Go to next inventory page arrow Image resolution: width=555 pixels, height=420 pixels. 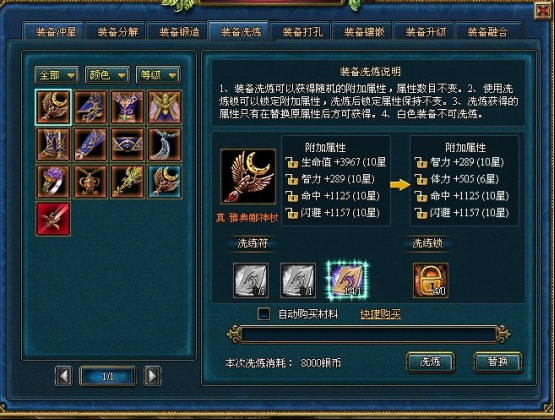(x=153, y=376)
